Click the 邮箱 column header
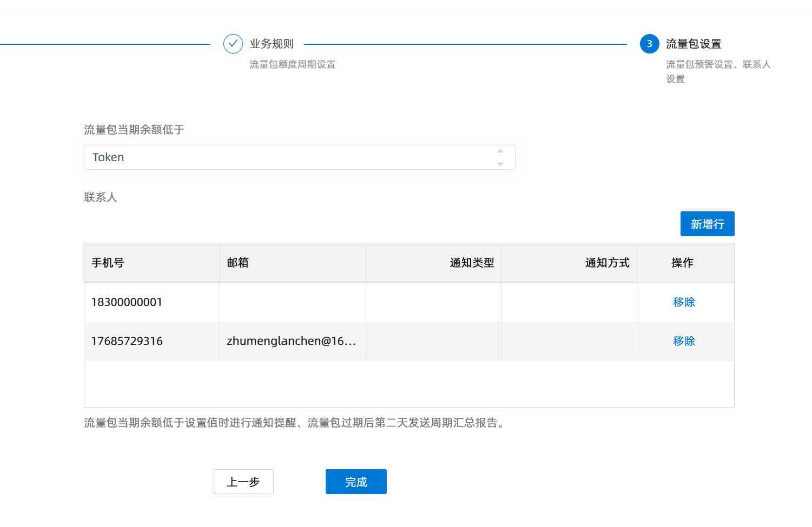 click(x=237, y=263)
